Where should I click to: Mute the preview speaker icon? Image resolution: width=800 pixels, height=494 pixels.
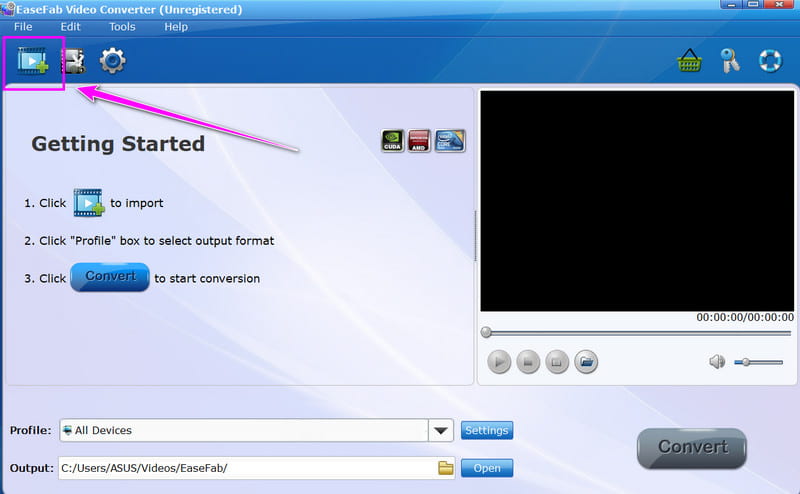click(x=717, y=362)
